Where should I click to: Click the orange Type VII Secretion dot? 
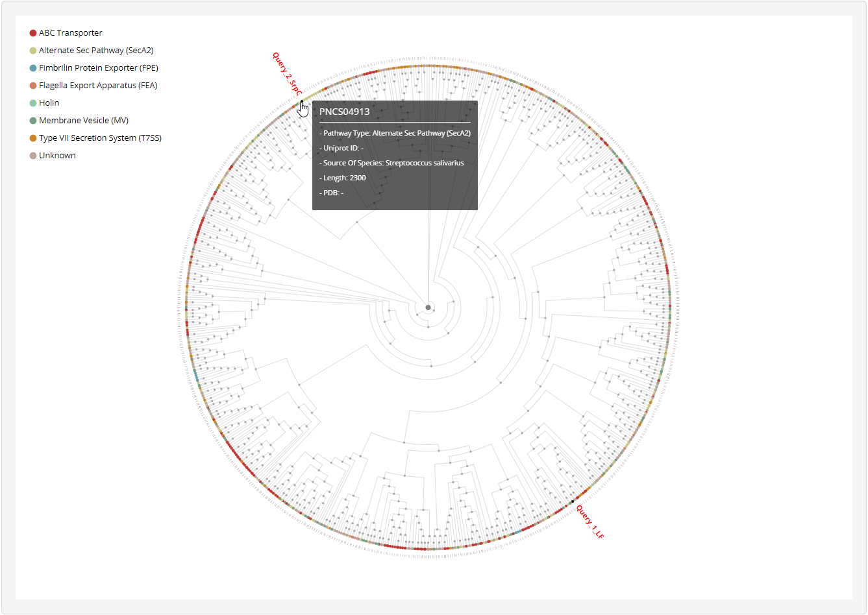33,138
